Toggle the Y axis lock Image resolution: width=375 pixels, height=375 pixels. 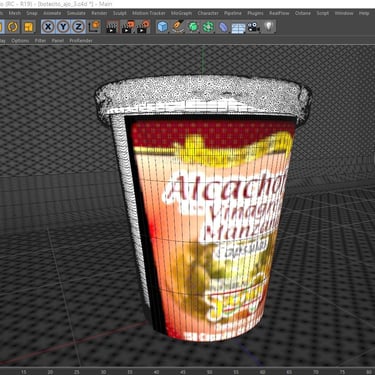tap(63, 27)
